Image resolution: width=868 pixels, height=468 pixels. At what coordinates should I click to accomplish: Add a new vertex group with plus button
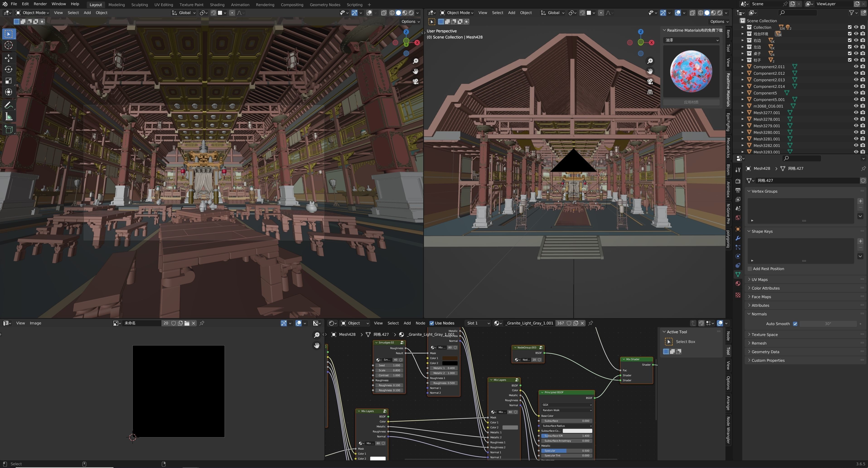(x=860, y=201)
